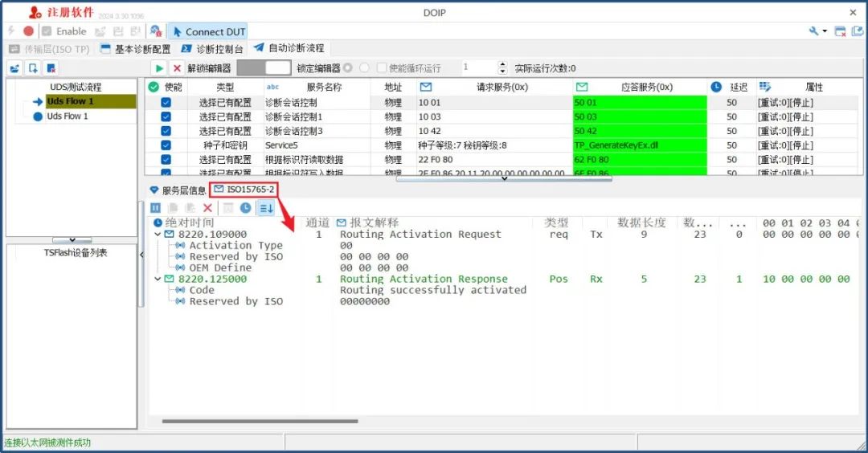The height and width of the screenshot is (453, 868).
Task: Toggle the auto-scroll icon in the log toolbar
Action: click(x=266, y=208)
